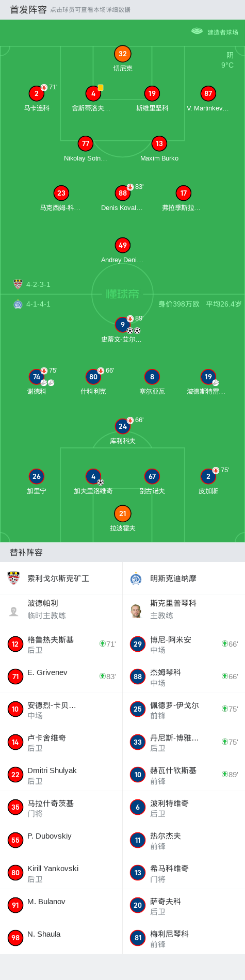This screenshot has width=245, height=980.
Task: Select substitute 12 格鲁热夫斯基 row
Action: [61, 644]
